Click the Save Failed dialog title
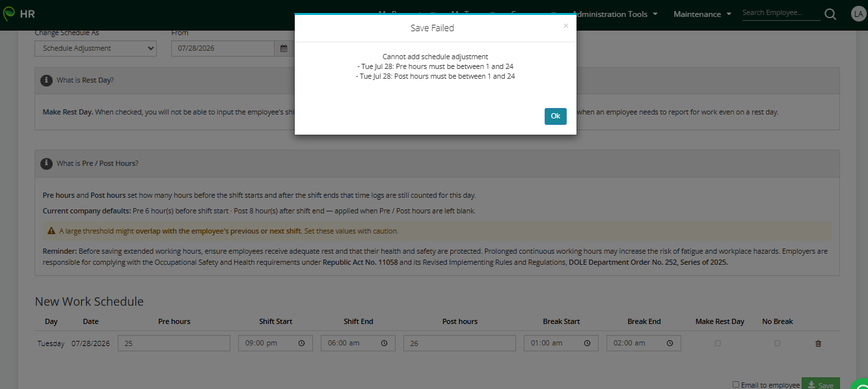868x389 pixels. tap(432, 28)
